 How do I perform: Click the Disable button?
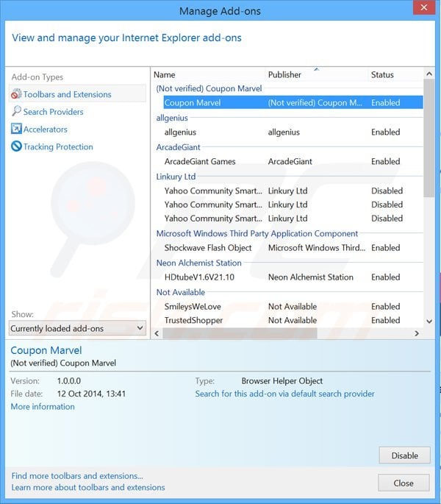click(404, 455)
